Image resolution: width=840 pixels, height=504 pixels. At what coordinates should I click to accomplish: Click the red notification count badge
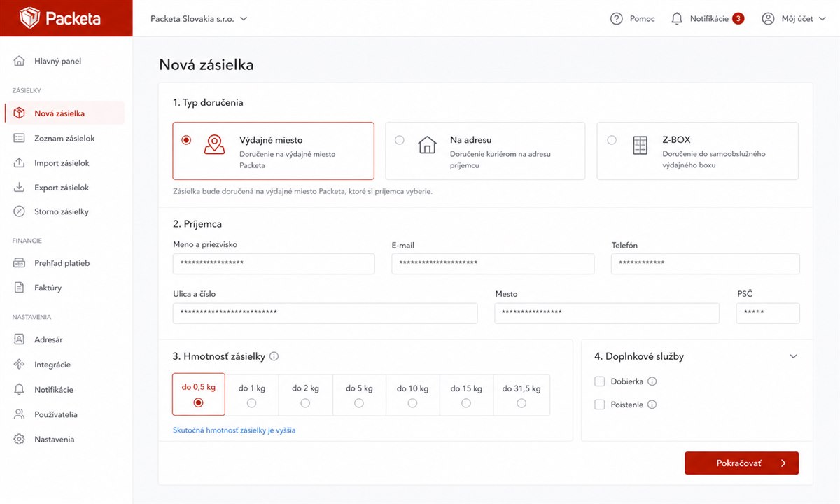pyautogui.click(x=738, y=19)
